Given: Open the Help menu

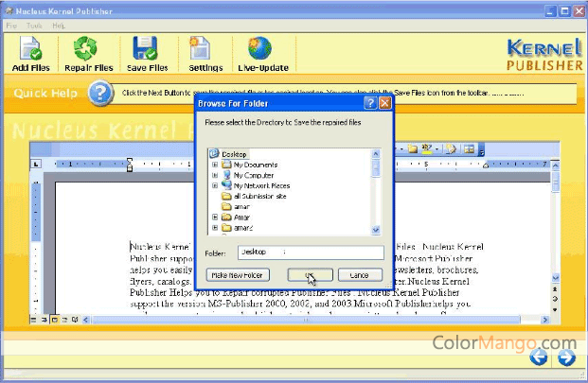Looking at the screenshot, I should tap(59, 26).
